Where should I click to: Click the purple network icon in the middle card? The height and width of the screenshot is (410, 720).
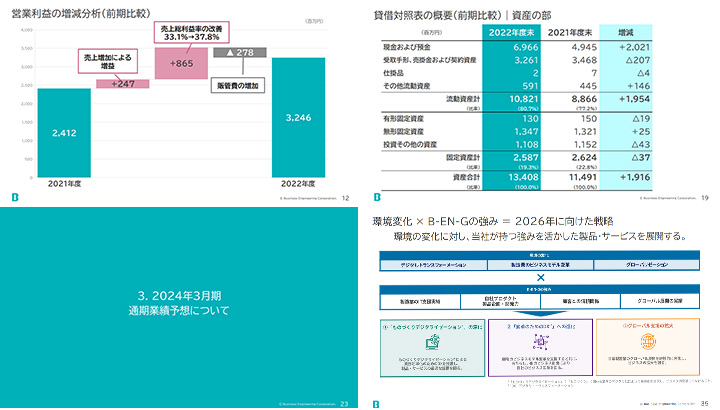pos(540,342)
